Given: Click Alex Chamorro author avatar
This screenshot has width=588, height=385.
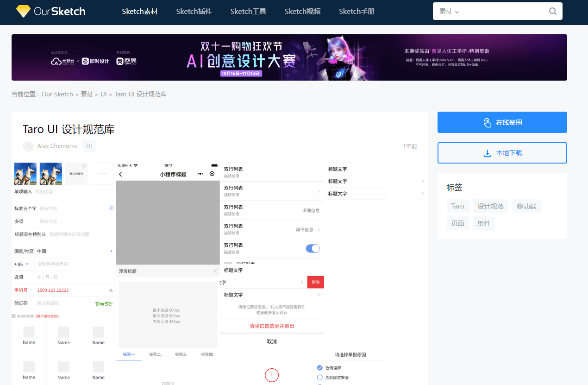Looking at the screenshot, I should 28,146.
